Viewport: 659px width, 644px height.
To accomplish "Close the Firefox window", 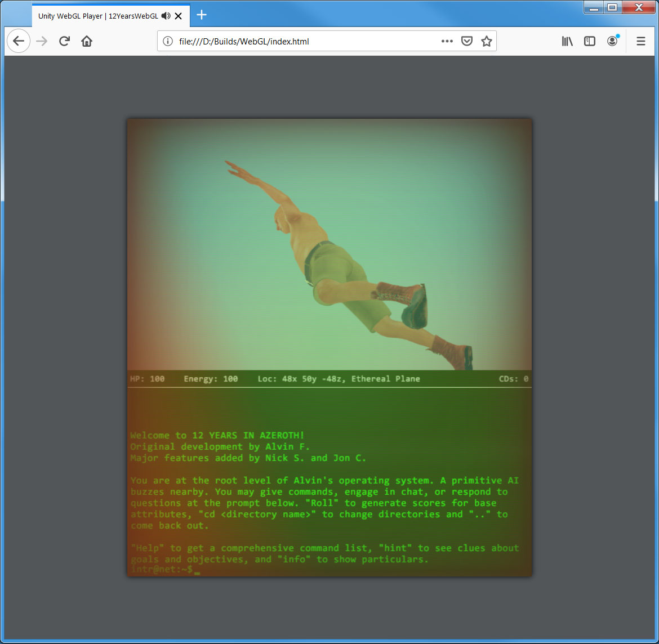I will coord(639,7).
